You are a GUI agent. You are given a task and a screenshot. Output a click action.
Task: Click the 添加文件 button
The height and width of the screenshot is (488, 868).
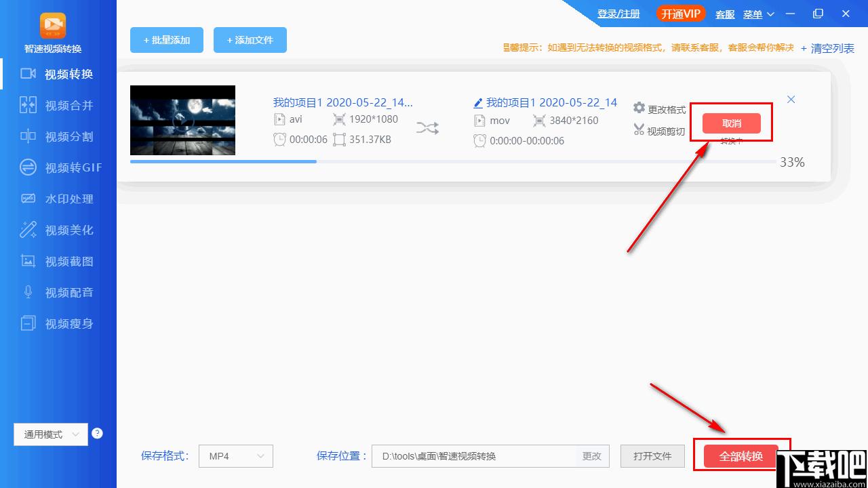pyautogui.click(x=250, y=40)
